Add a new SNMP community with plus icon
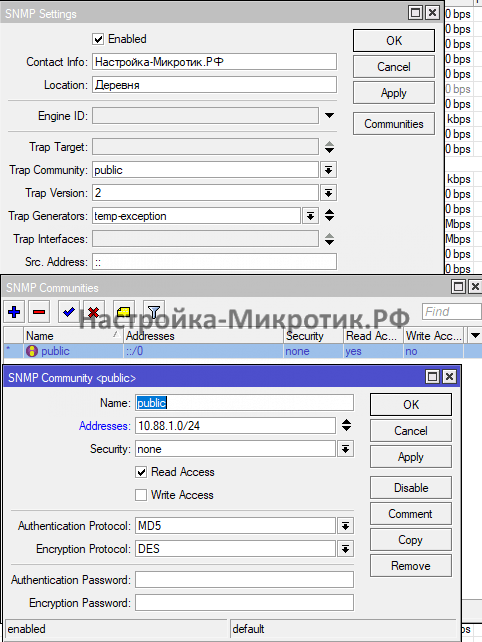The width and height of the screenshot is (482, 642). click(x=14, y=312)
